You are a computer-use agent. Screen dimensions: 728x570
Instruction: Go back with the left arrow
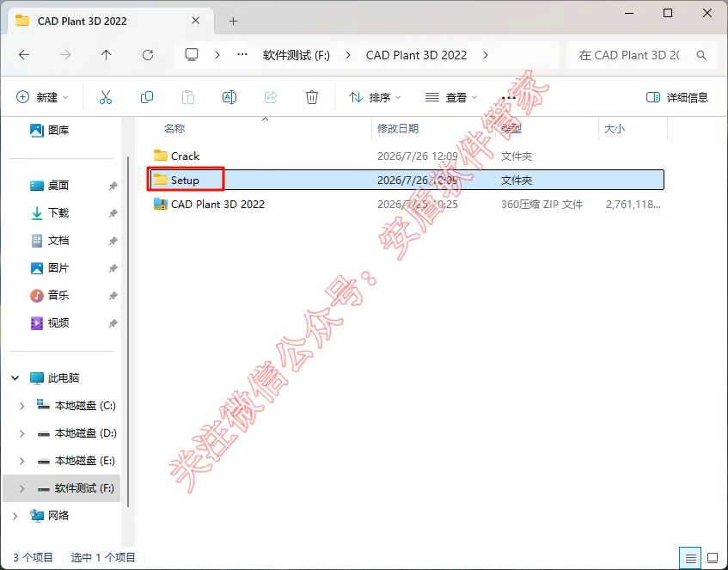(24, 55)
